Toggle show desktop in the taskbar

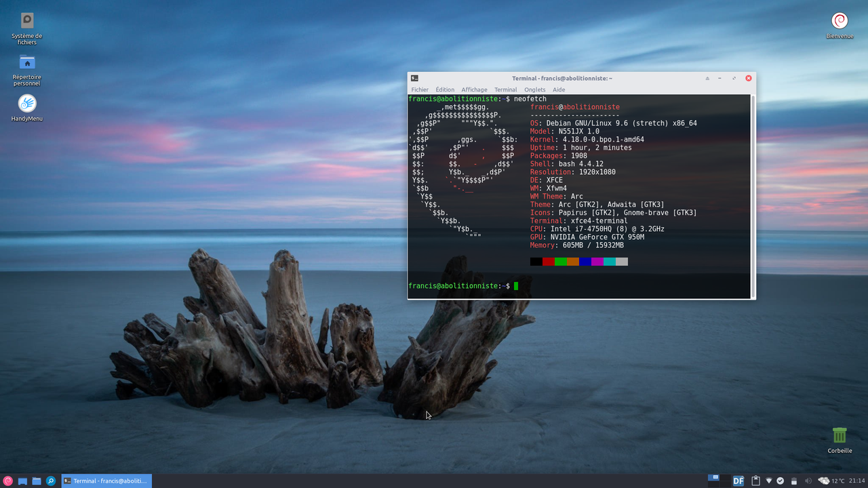click(x=22, y=481)
